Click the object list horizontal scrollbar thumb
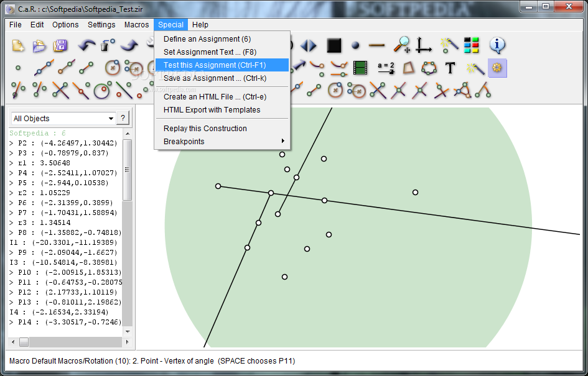Screen dimensions: 588x376 pyautogui.click(x=24, y=342)
